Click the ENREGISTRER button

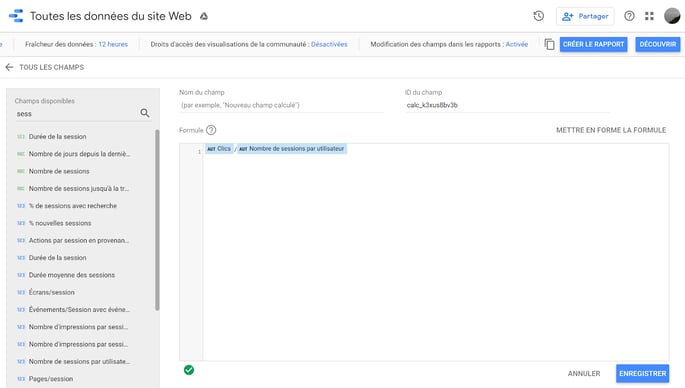point(642,374)
